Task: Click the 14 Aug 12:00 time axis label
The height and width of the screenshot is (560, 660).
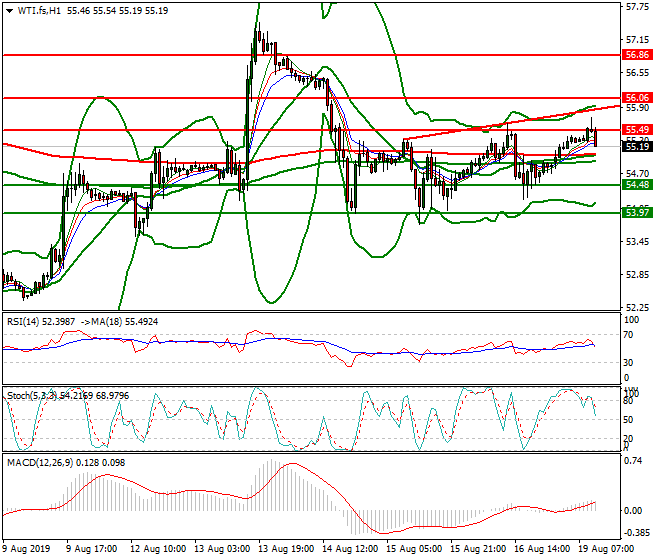Action: point(350,549)
